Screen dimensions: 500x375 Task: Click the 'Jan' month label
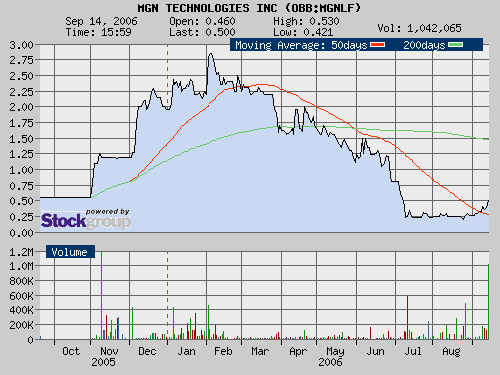186,351
